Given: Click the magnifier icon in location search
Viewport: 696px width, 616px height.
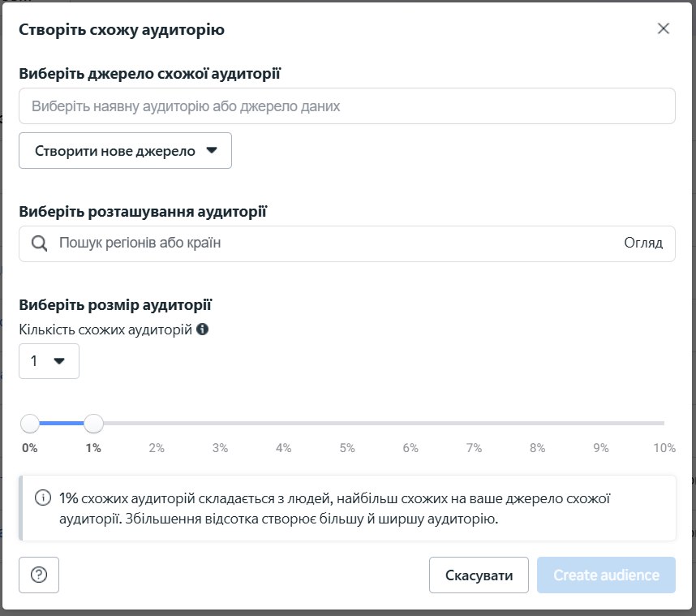Looking at the screenshot, I should click(x=39, y=243).
